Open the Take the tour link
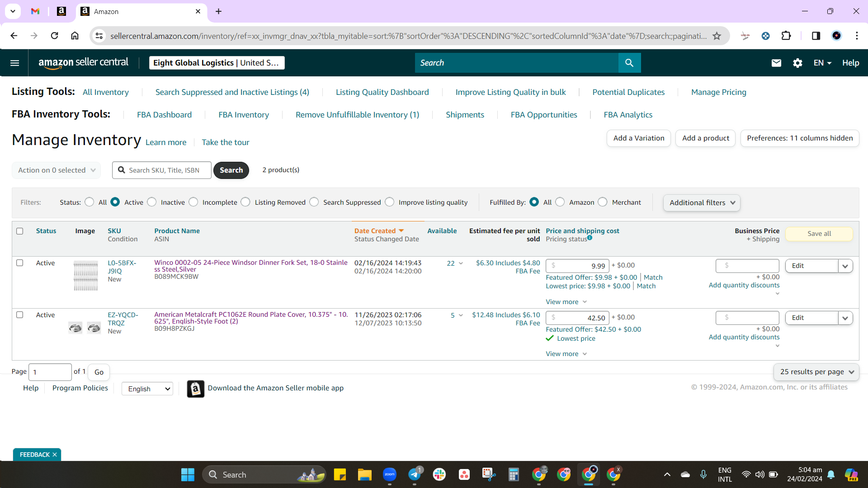868x488 pixels. coord(226,142)
